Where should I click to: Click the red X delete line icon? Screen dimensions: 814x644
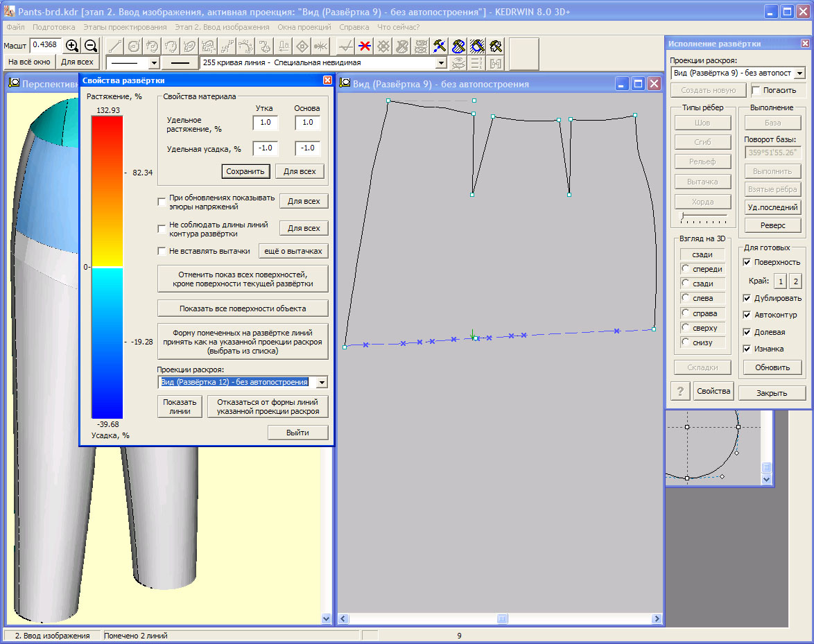(364, 46)
